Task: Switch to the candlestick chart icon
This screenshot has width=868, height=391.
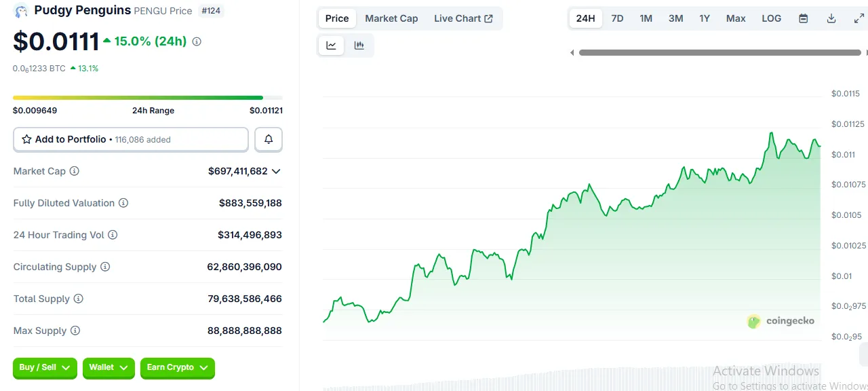Action: (359, 45)
